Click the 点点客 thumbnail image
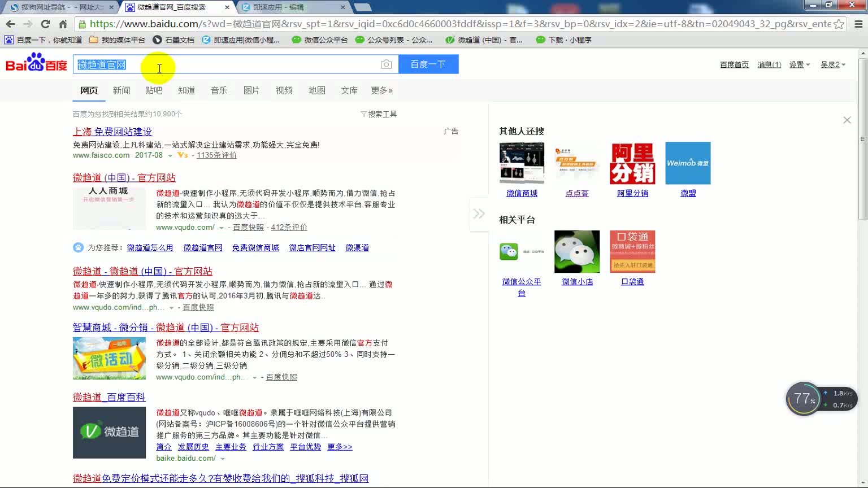This screenshot has width=868, height=488. click(577, 163)
